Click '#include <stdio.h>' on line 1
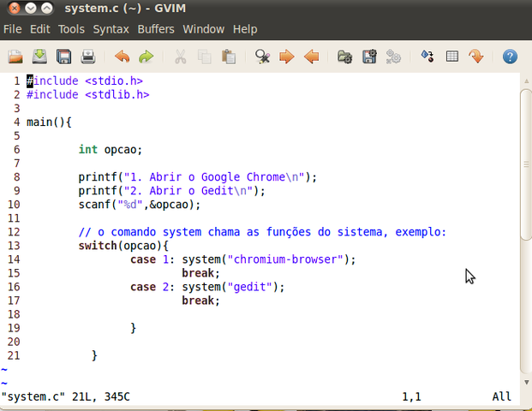The height and width of the screenshot is (411, 532). [x=85, y=81]
